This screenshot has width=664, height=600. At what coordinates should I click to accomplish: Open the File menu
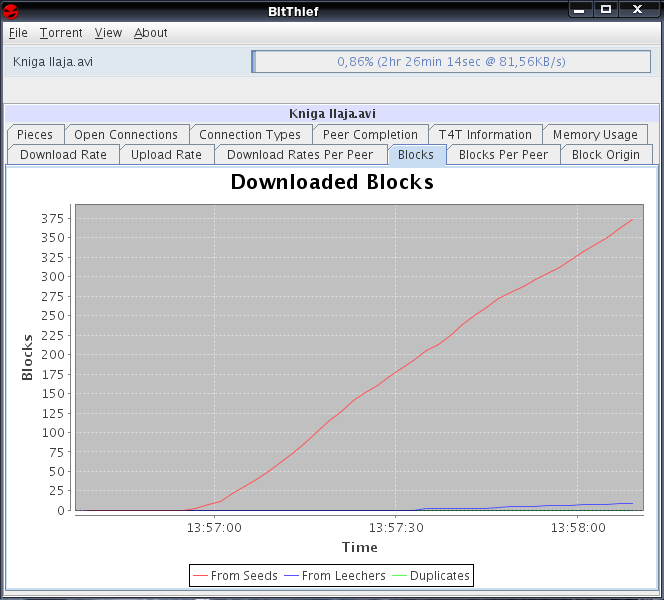pos(18,33)
